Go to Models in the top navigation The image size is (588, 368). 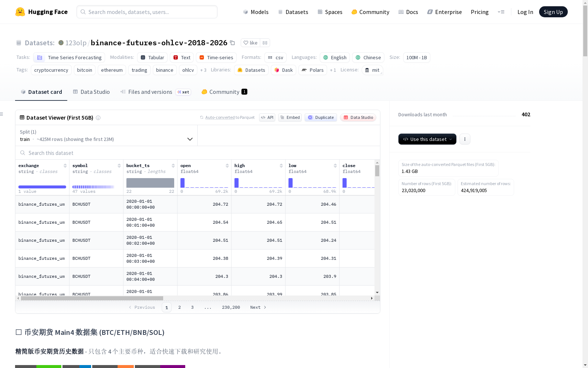click(x=256, y=12)
